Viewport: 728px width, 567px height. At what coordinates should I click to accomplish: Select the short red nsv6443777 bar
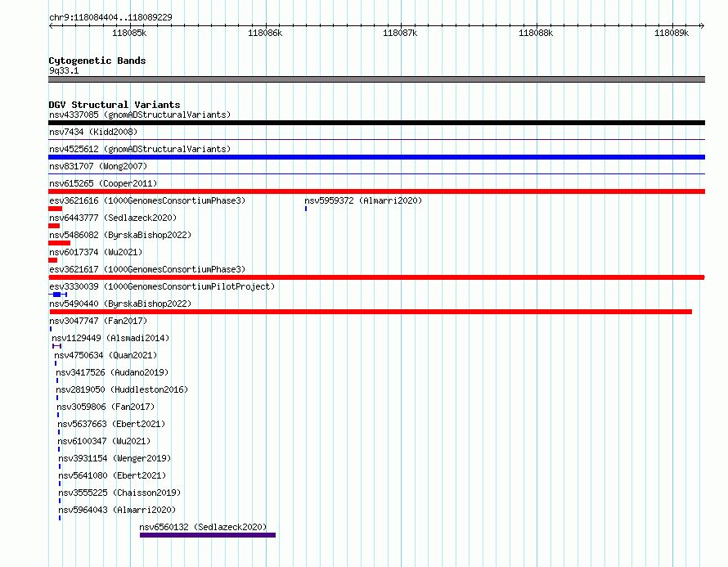[54, 226]
